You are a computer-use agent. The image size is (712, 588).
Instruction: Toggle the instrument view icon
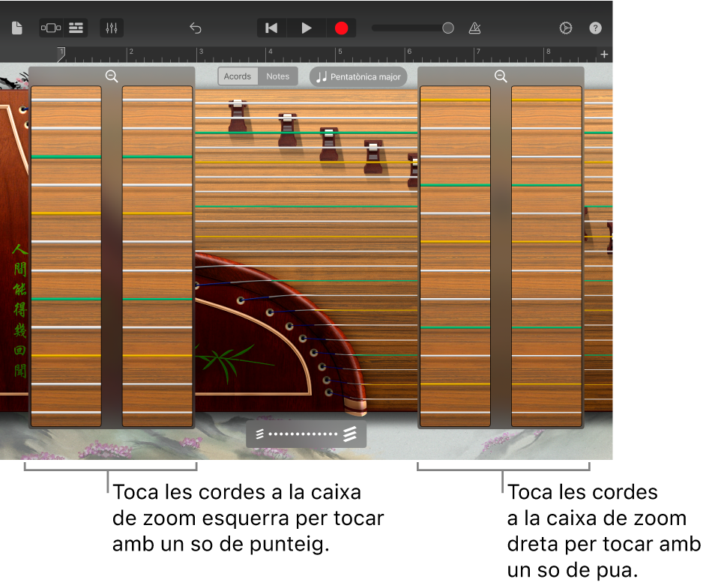(49, 28)
